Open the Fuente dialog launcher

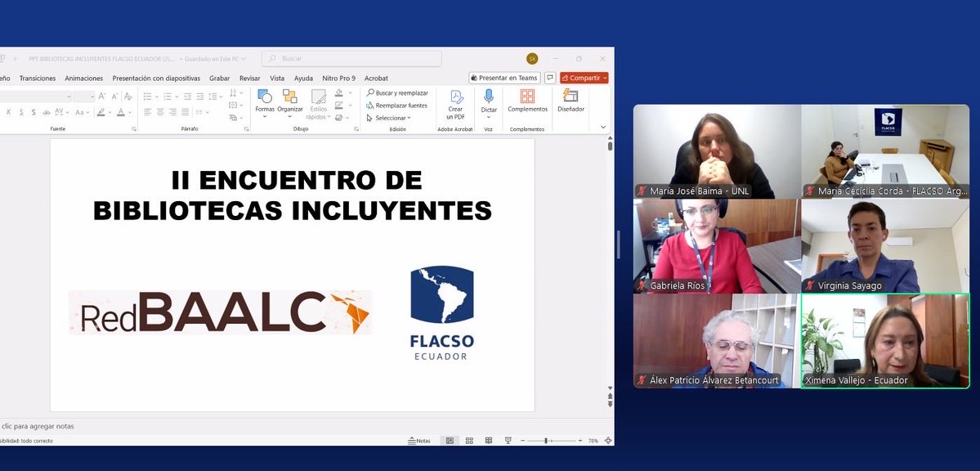coord(134,129)
